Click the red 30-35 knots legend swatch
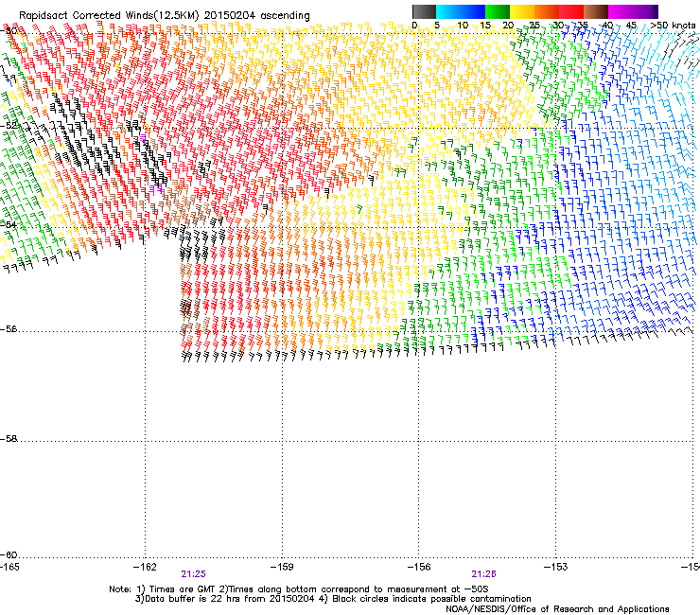The height and width of the screenshot is (615, 700). [571, 11]
